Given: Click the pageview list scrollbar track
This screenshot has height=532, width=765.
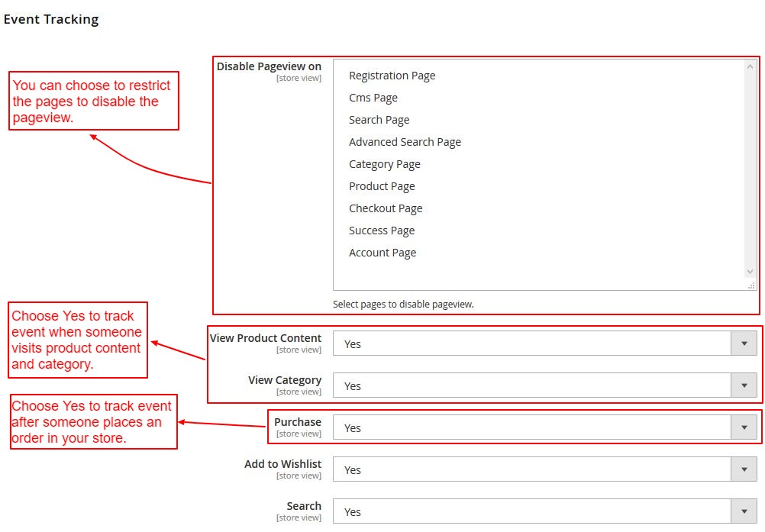Looking at the screenshot, I should coord(750,168).
